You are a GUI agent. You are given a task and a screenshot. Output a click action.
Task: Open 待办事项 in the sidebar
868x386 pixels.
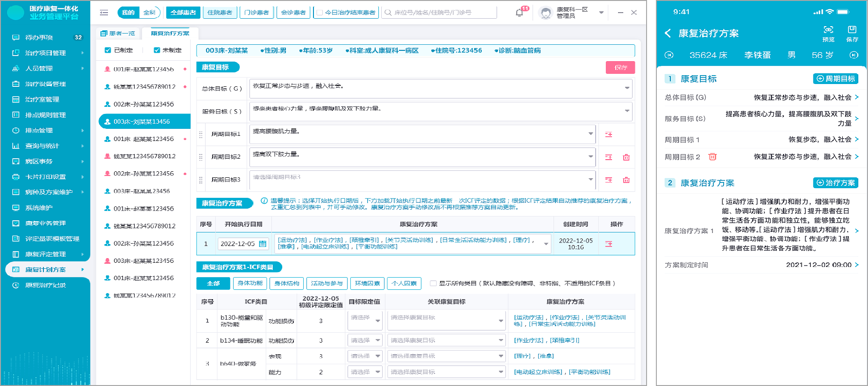pyautogui.click(x=45, y=37)
